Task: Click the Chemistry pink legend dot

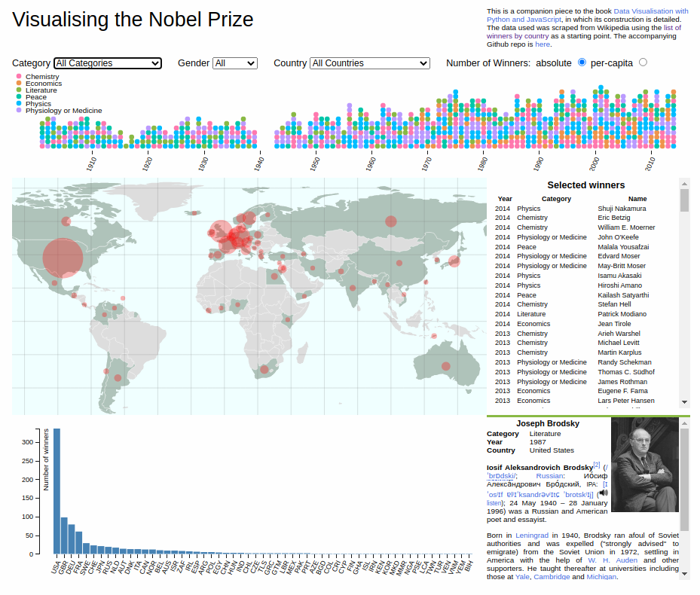Action: coord(19,76)
